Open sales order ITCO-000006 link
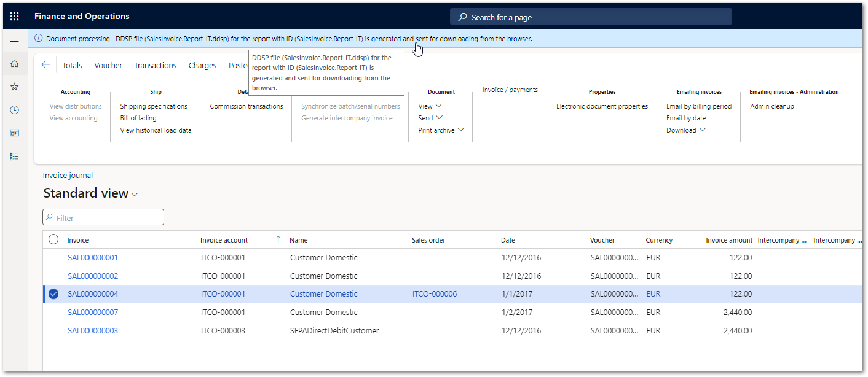The width and height of the screenshot is (868, 377). (435, 294)
